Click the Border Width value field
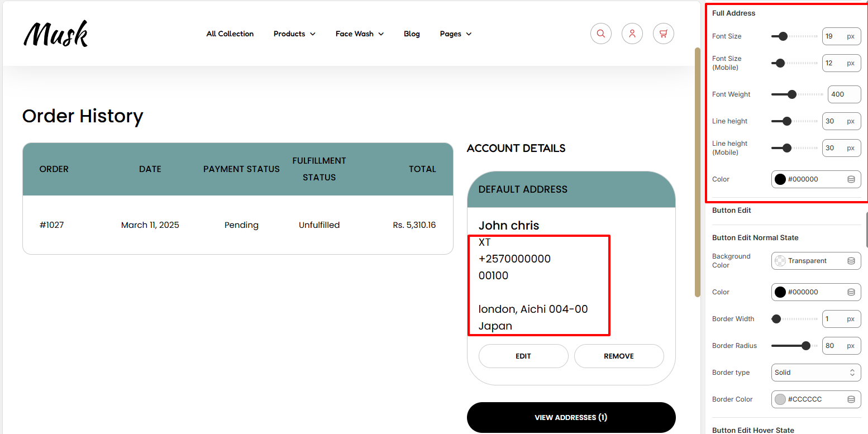The image size is (868, 434). pos(842,319)
